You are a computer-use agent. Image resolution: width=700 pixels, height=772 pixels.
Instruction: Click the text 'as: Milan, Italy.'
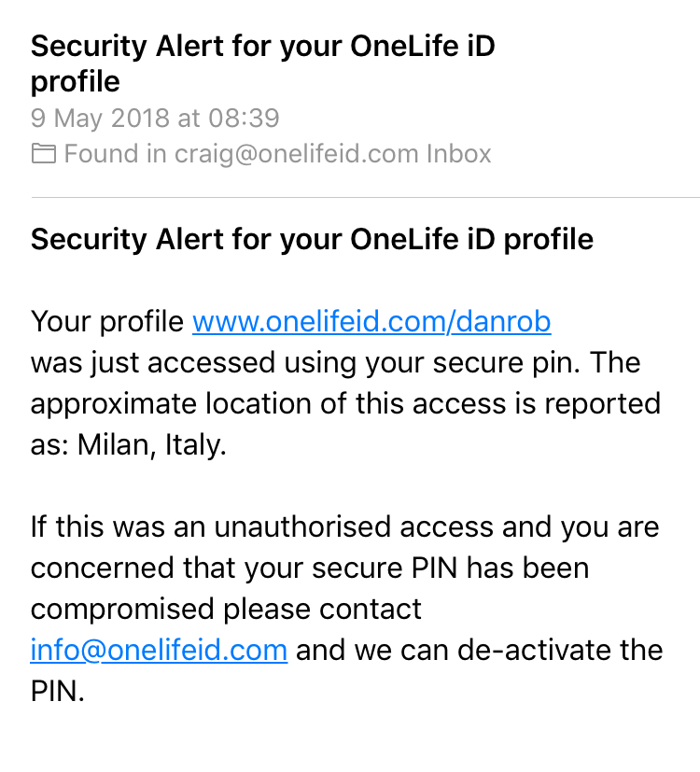pos(129,445)
